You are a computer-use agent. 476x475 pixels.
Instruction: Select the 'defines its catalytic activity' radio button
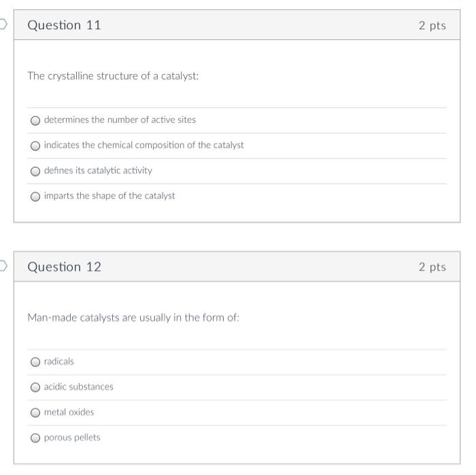click(x=35, y=171)
